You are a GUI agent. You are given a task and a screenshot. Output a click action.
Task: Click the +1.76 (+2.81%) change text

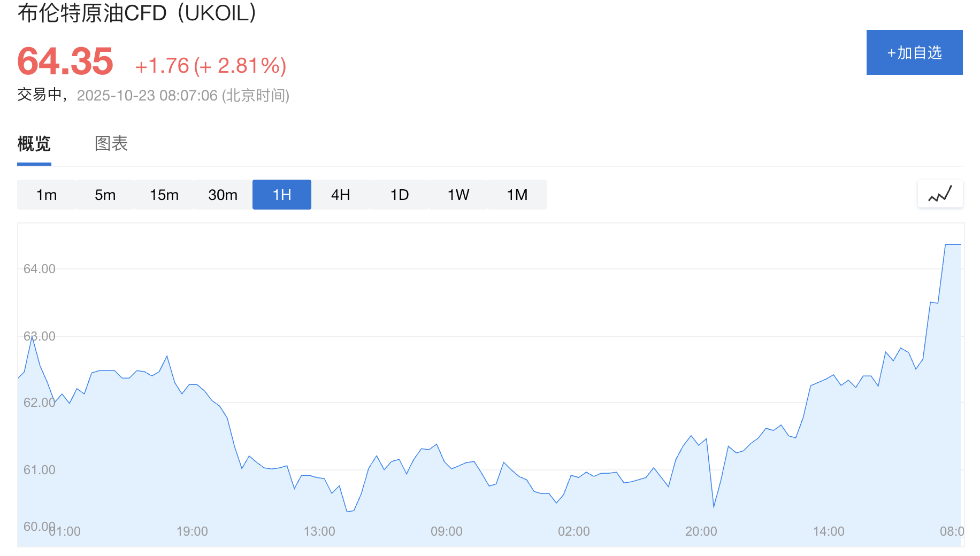tap(211, 66)
